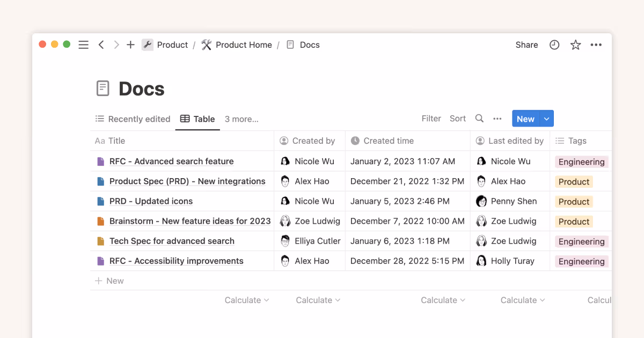The image size is (644, 338).
Task: Open the sidebar with the hamburger menu icon
Action: click(x=83, y=45)
